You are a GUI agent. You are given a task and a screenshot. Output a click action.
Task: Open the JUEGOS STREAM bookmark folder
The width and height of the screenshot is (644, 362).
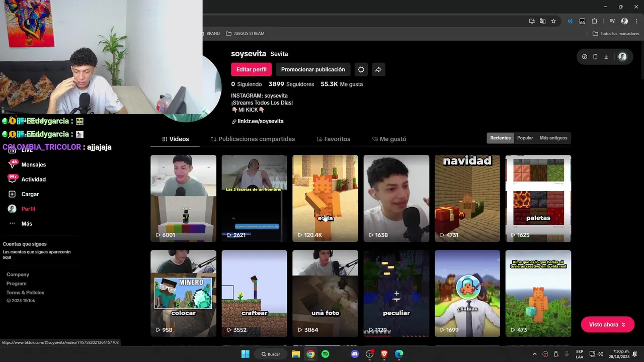click(x=245, y=33)
